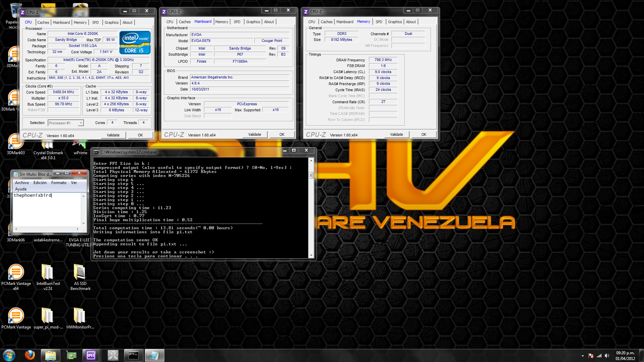The height and width of the screenshot is (362, 644).
Task: Click Validate in the Mainboard CPU-Z window
Action: pyautogui.click(x=255, y=134)
